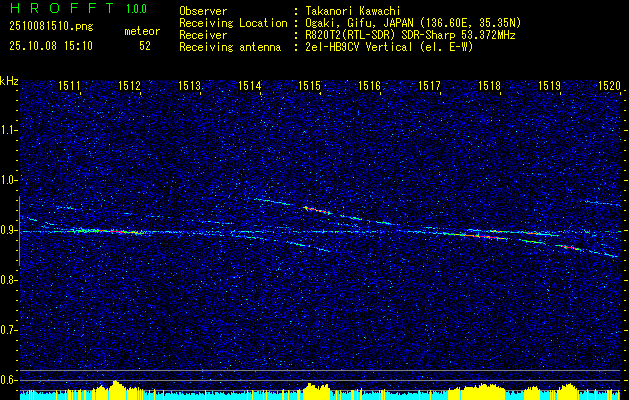
Task: Click the green "meteor" label
Action: 142,31
